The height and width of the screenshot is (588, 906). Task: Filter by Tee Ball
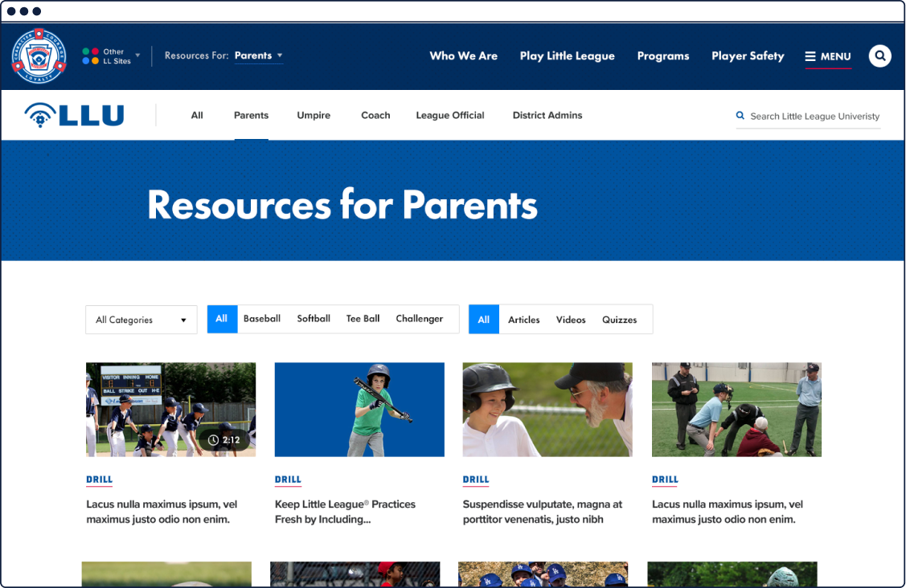pyautogui.click(x=363, y=319)
